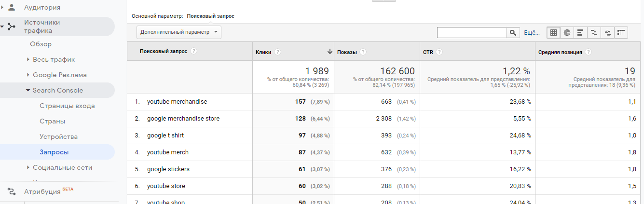Sort by the Клики column header
This screenshot has width=644, height=204.
pyautogui.click(x=263, y=52)
